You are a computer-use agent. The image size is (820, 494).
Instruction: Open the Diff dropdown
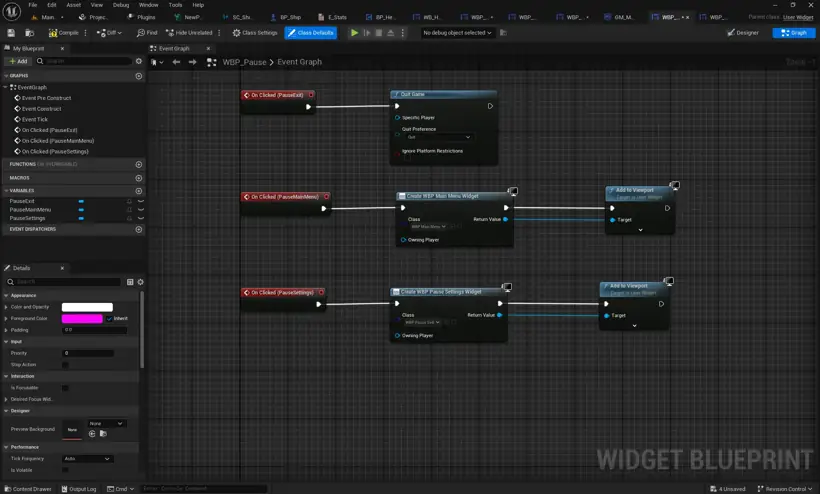(x=109, y=33)
